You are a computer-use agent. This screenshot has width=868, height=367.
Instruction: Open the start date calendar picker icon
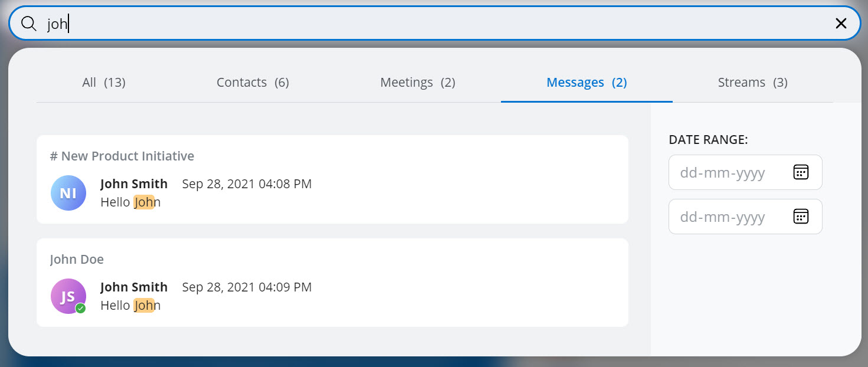(x=800, y=172)
